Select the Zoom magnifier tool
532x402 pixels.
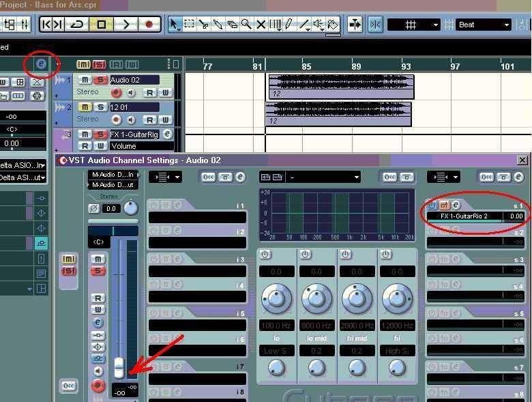(x=246, y=25)
